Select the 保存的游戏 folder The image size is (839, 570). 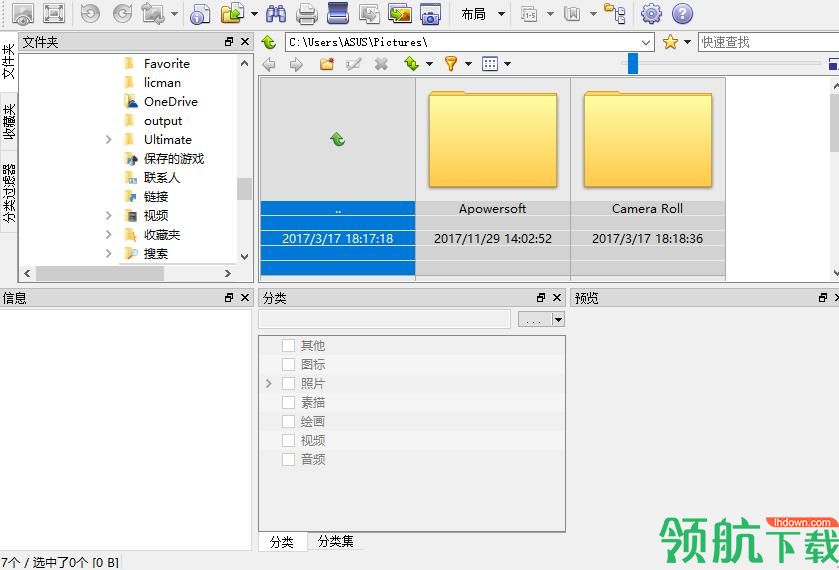tap(174, 159)
